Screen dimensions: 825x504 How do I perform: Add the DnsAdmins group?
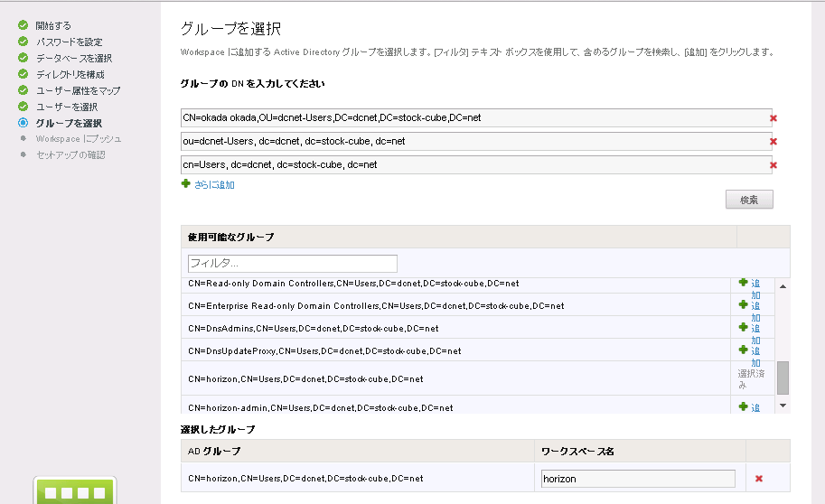point(744,328)
